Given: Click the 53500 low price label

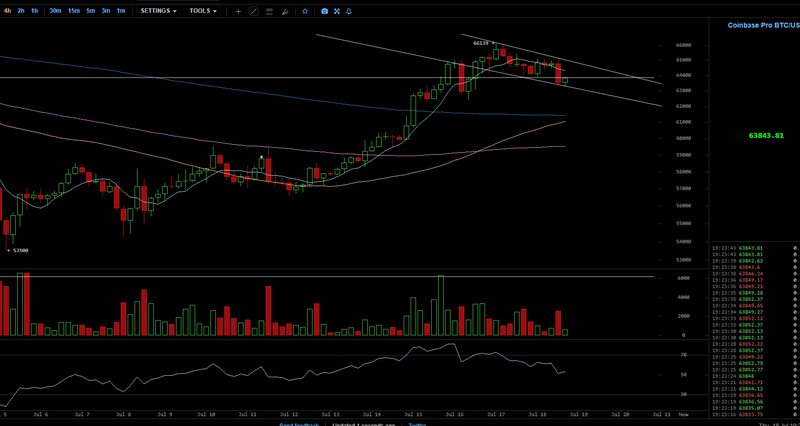Looking at the screenshot, I should tap(20, 250).
